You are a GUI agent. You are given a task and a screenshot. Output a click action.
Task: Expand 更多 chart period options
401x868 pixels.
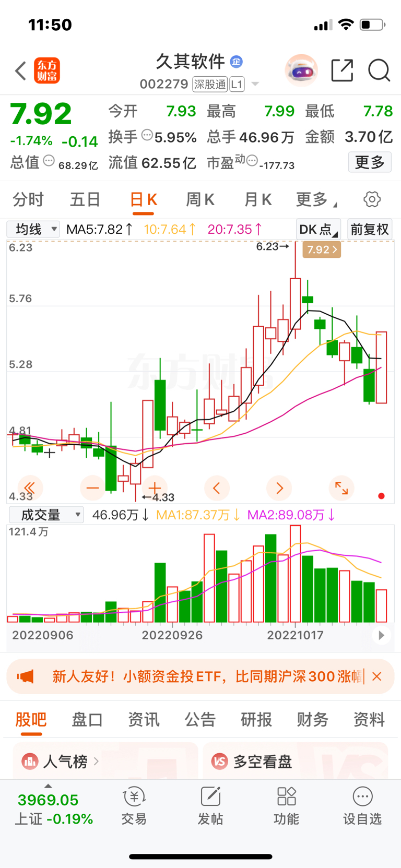coord(316,199)
